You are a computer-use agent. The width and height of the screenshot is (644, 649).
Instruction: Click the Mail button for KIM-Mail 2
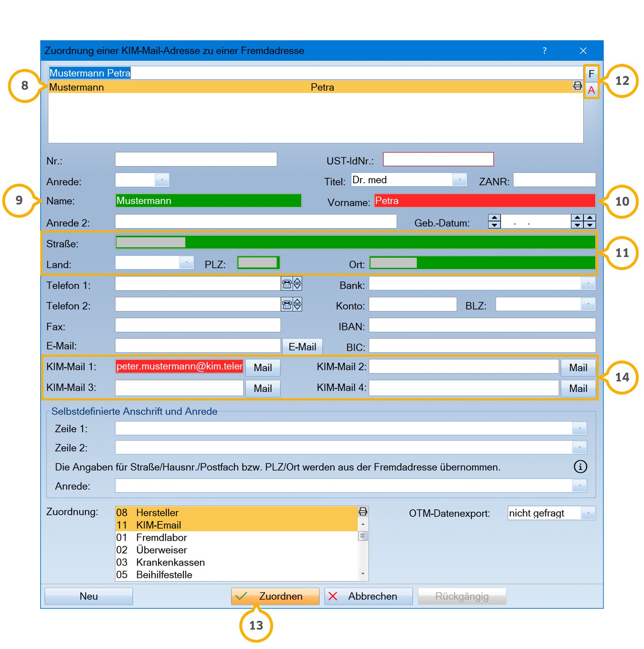coord(578,368)
